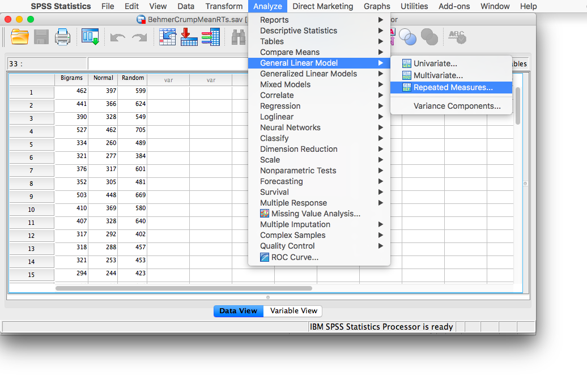This screenshot has width=587, height=392.
Task: Click the ROC Curve icon
Action: point(264,258)
